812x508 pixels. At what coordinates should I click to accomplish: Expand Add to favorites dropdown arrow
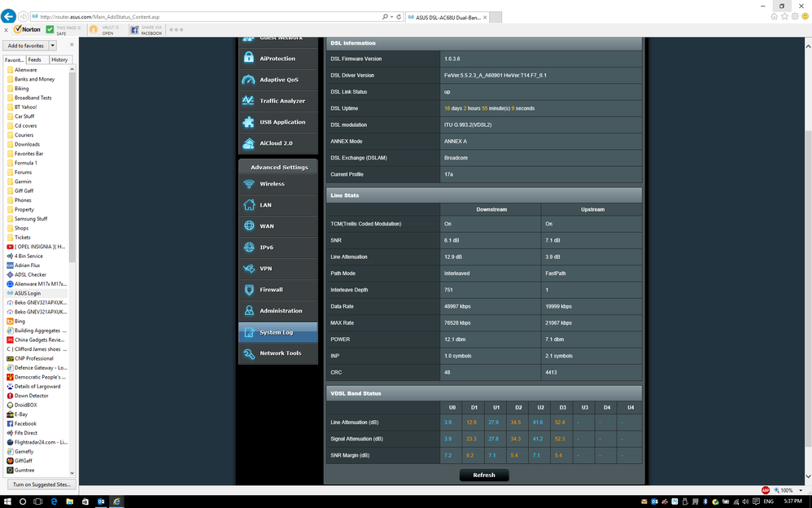point(52,46)
